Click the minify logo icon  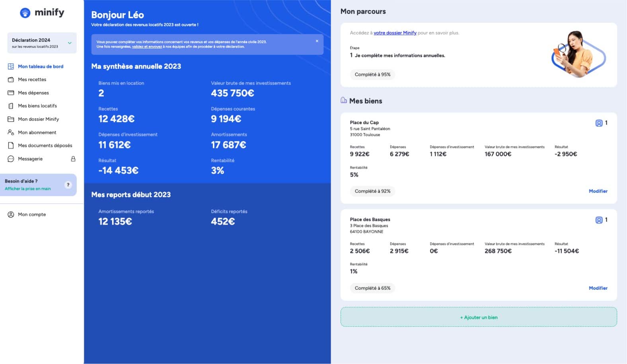click(25, 13)
